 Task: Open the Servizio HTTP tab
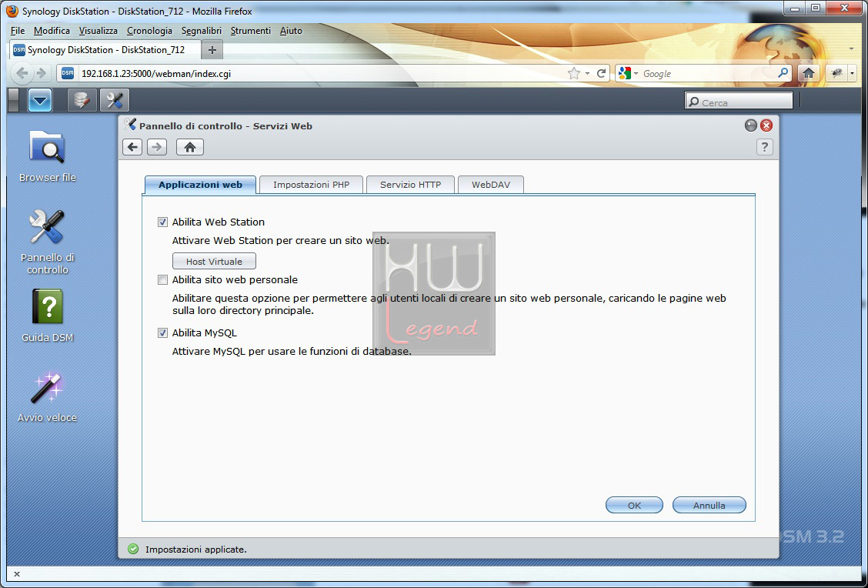point(410,185)
